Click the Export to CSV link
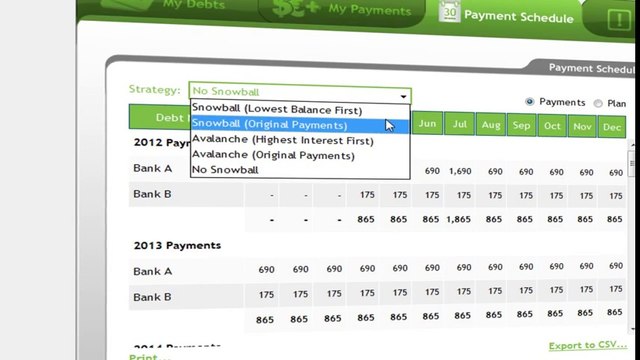 coord(588,345)
